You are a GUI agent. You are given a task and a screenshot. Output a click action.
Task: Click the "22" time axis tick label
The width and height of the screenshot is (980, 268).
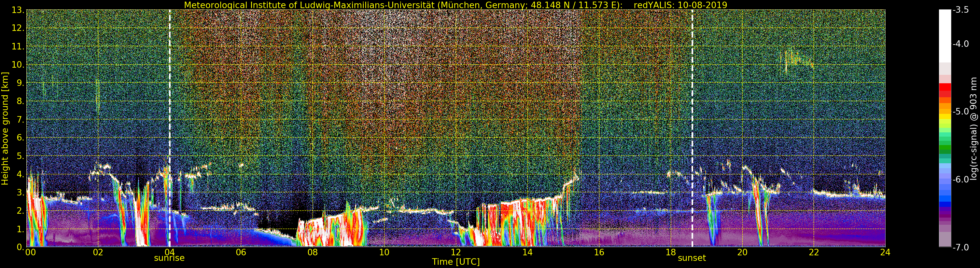[814, 252]
